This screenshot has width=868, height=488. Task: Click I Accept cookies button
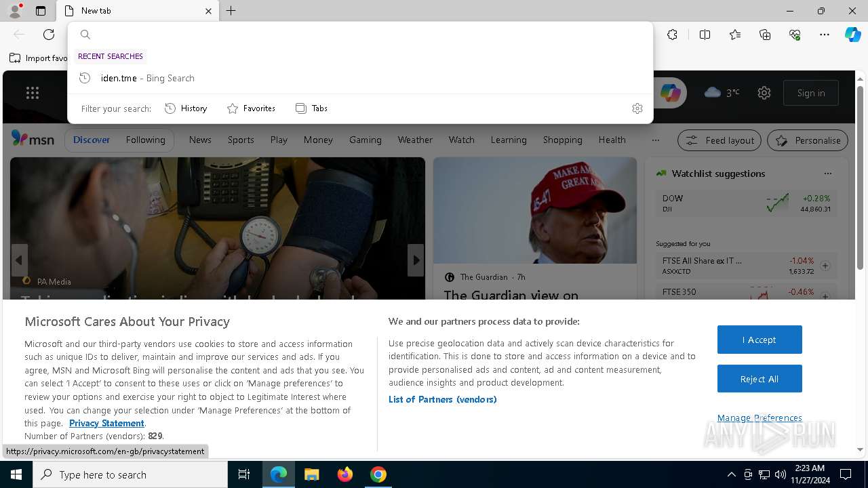click(x=759, y=340)
